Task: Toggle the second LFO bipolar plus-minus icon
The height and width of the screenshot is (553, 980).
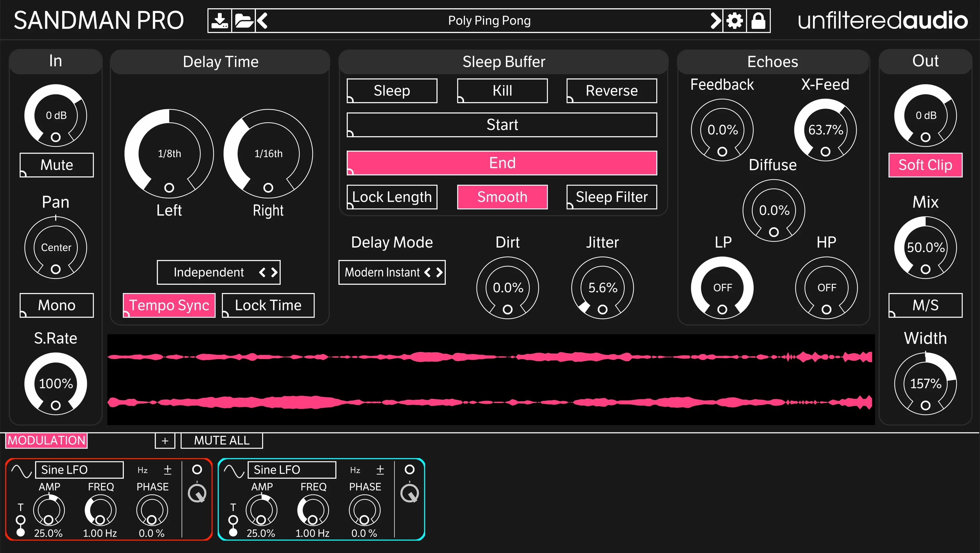Action: click(x=380, y=470)
